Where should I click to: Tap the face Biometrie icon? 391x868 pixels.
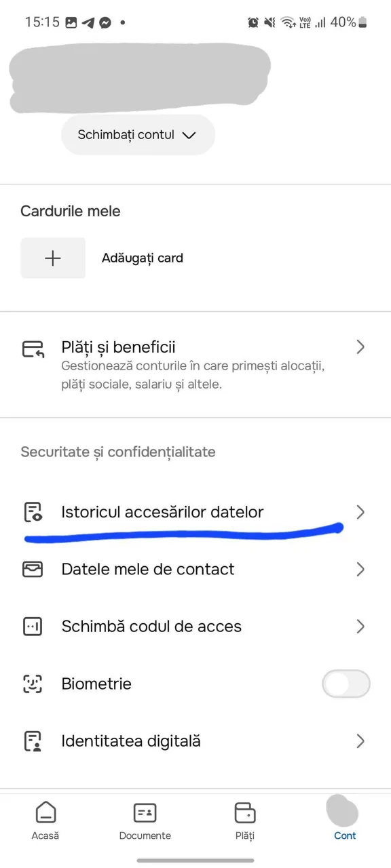33,684
